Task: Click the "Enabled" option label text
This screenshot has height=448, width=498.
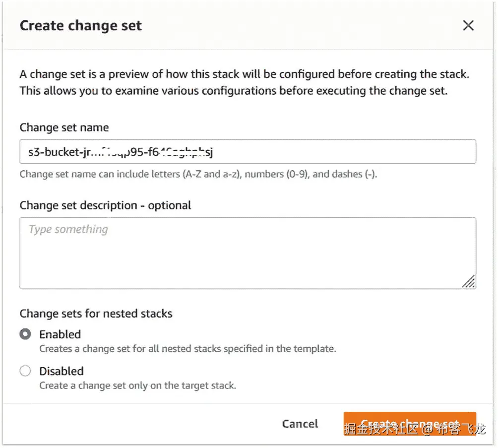Action: 60,334
